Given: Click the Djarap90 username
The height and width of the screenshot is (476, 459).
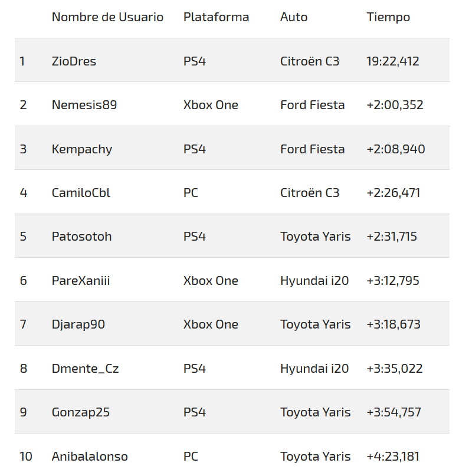Looking at the screenshot, I should coord(78,324).
